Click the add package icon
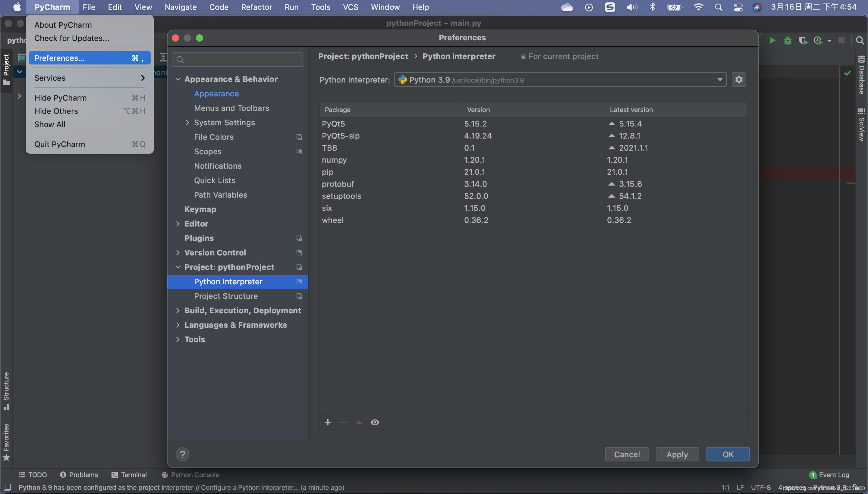Viewport: 868px width, 494px height. (x=328, y=423)
